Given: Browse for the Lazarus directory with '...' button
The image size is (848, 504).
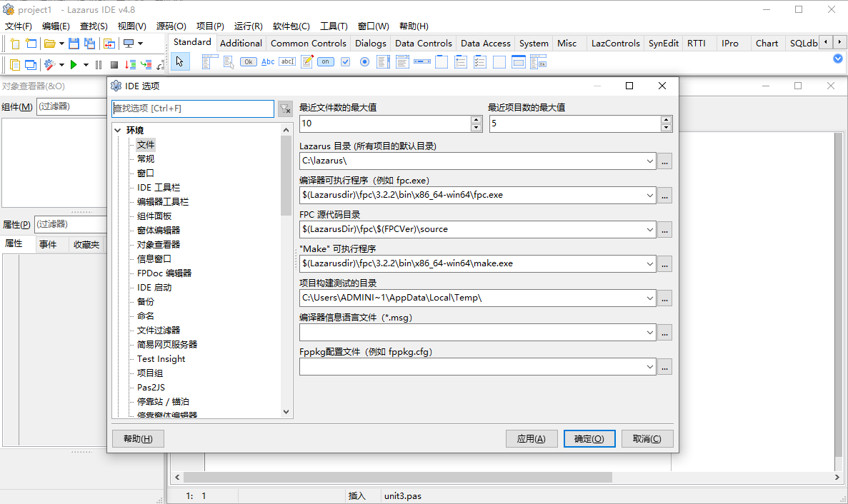Looking at the screenshot, I should [664, 161].
